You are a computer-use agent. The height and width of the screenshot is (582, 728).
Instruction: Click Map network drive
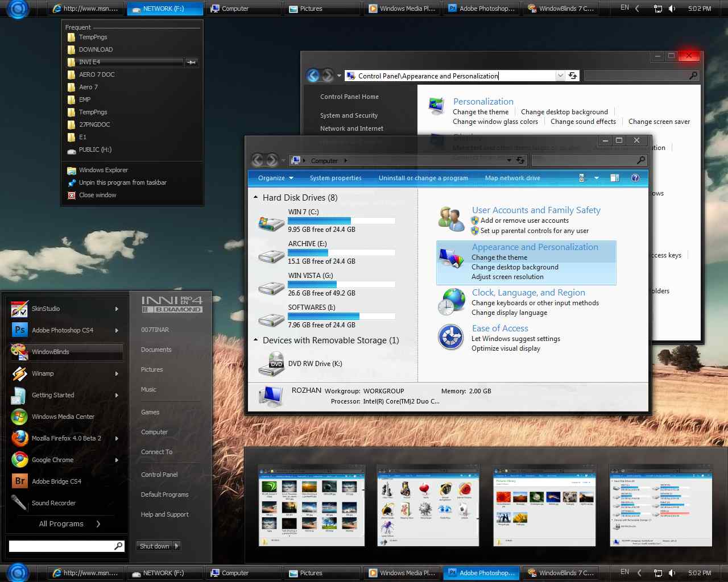[512, 178]
